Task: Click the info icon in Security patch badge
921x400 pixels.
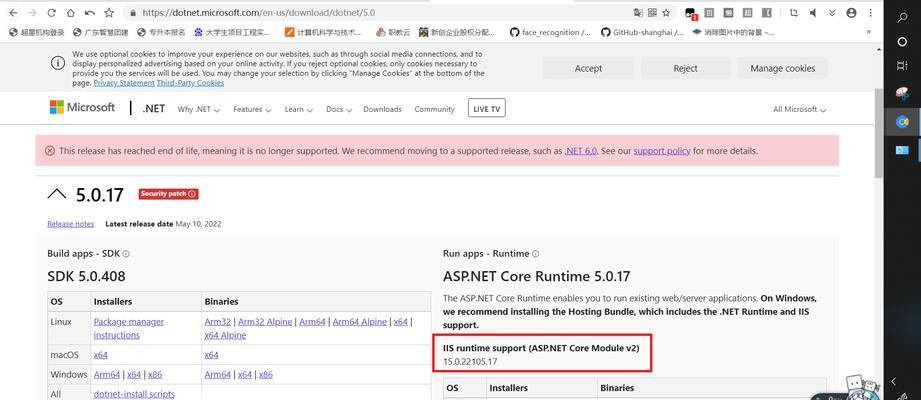Action: click(x=192, y=194)
